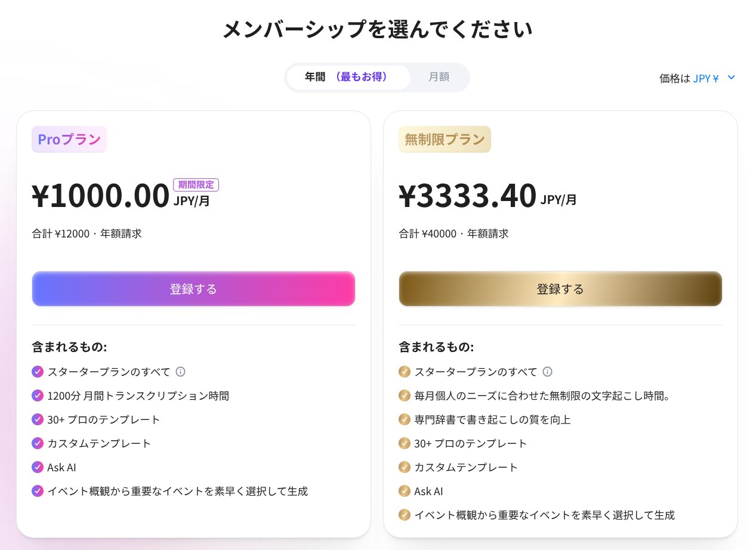This screenshot has height=550, width=756.
Task: Switch billing to 月額 monthly
Action: pos(439,77)
